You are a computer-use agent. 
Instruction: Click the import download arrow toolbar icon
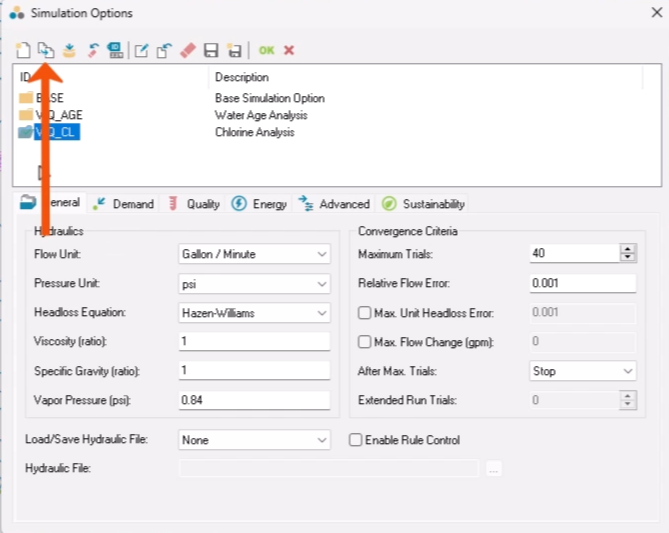click(x=69, y=50)
